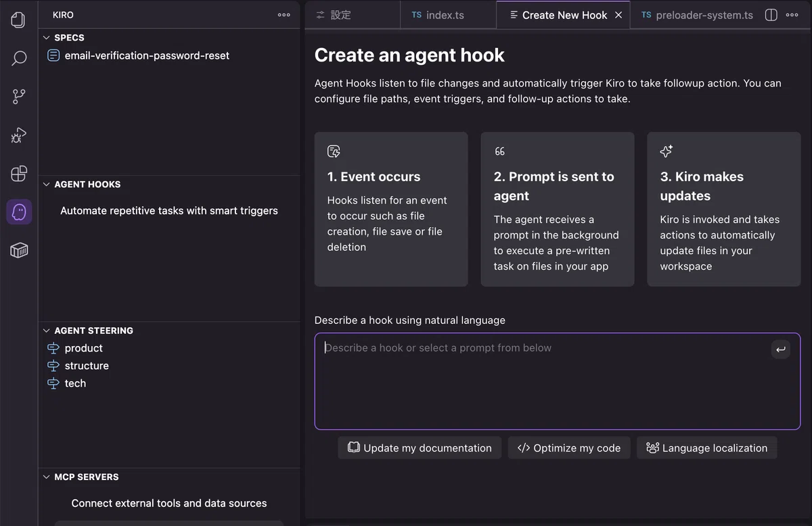
Task: Click the quote icon on prompt card
Action: click(x=500, y=151)
